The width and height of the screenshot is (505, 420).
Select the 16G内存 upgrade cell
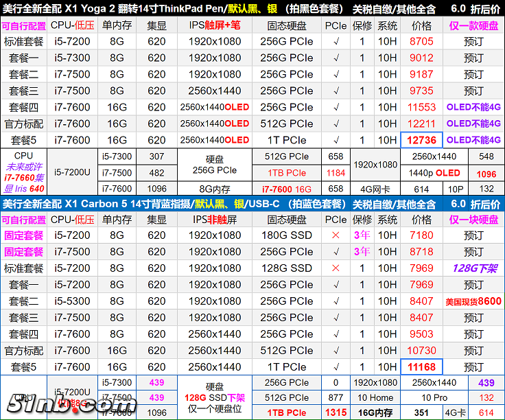(x=374, y=412)
